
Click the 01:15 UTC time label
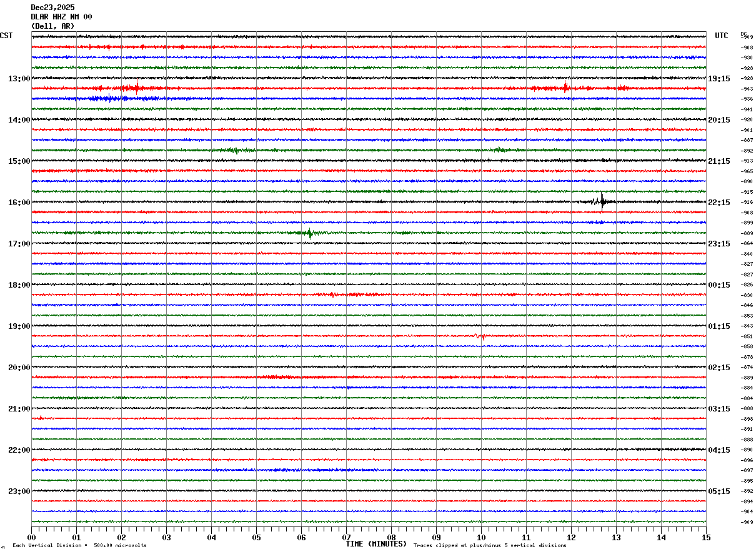(719, 326)
